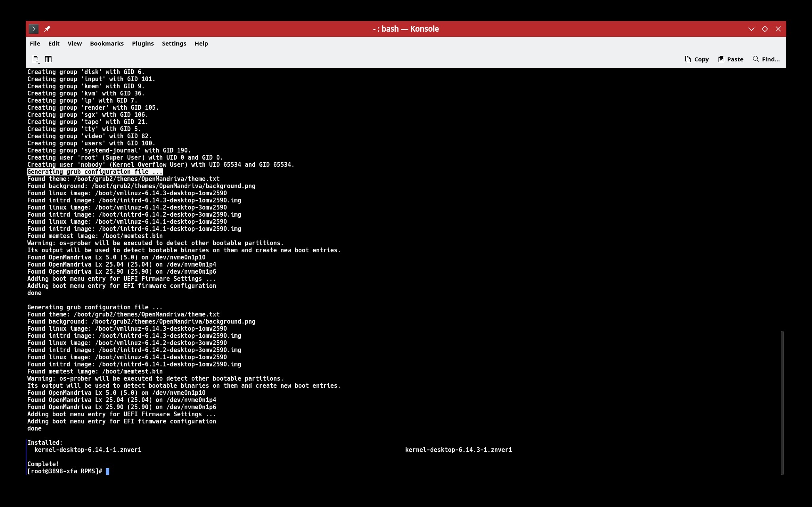Click 'kernel-desktop-6.14.1-1.znver1' text
Screen dimensions: 812x507
click(x=88, y=450)
